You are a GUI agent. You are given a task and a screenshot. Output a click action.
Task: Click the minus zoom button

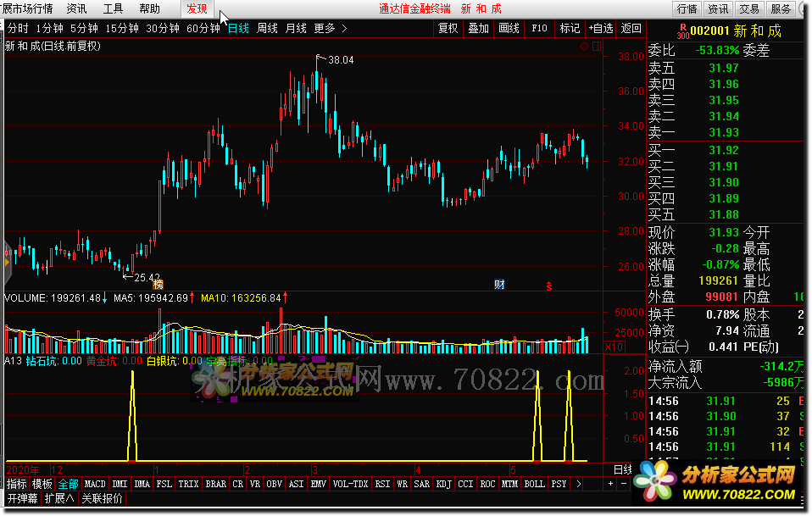[624, 484]
